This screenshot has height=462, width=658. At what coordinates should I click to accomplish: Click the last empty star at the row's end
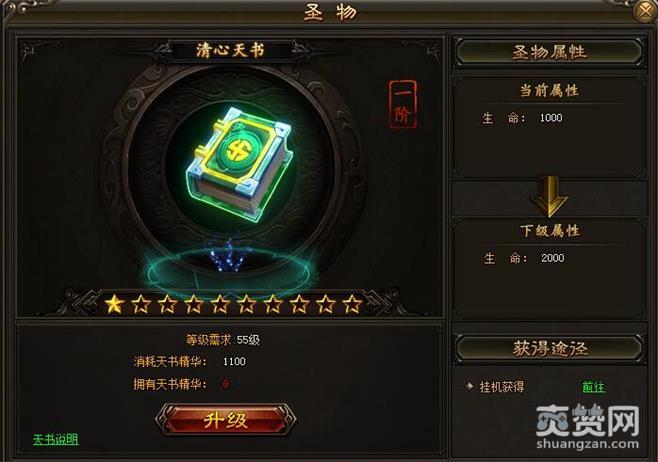[352, 304]
